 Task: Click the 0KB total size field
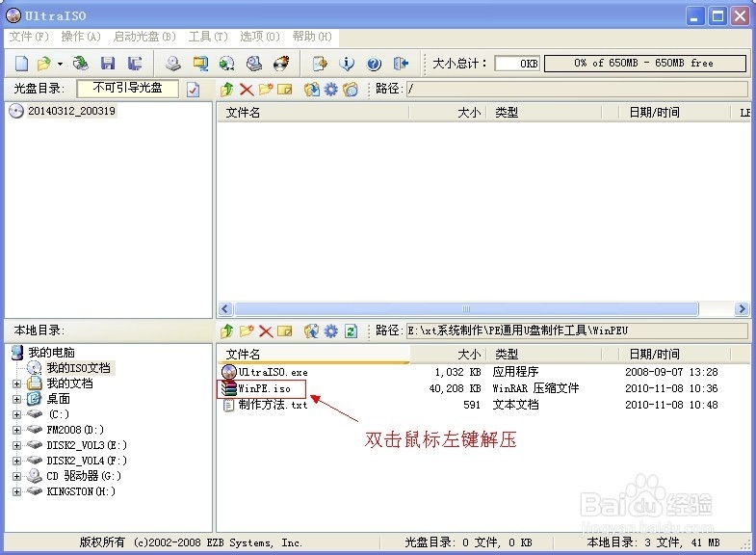pyautogui.click(x=517, y=64)
